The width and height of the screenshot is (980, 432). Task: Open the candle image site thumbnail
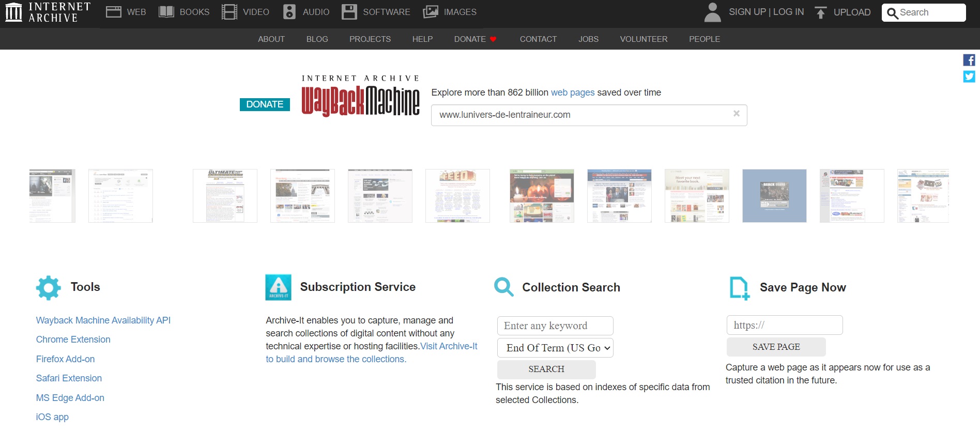(x=542, y=196)
